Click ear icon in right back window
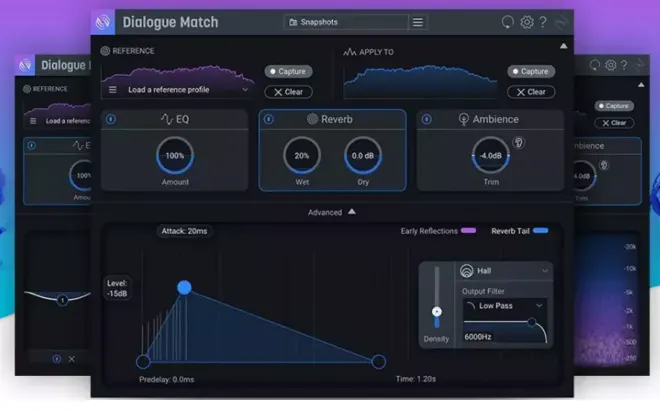 [604, 165]
